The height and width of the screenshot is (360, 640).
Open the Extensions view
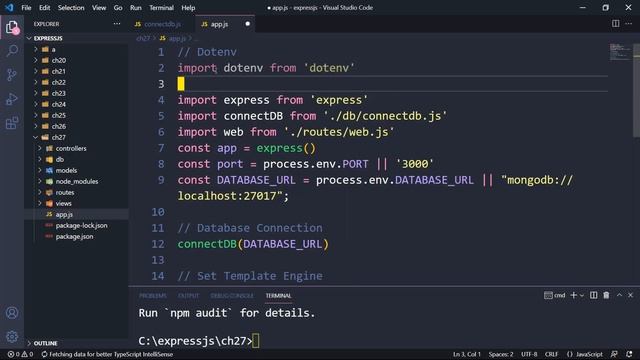tap(12, 123)
